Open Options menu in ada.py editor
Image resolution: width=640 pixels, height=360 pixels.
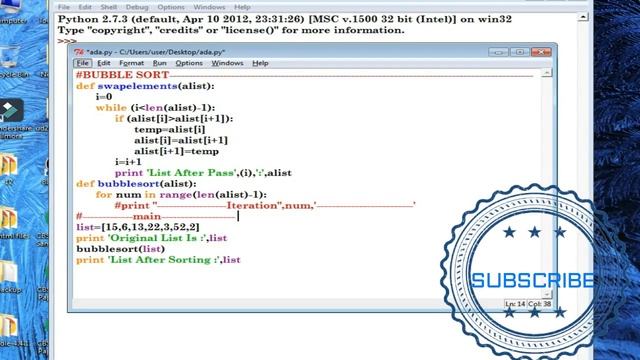coord(189,63)
